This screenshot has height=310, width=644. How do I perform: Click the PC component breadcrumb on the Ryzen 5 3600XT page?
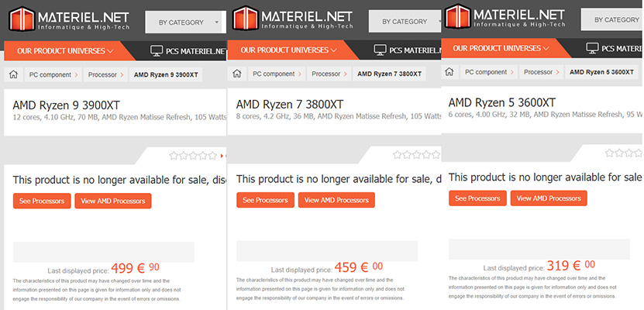pyautogui.click(x=486, y=72)
